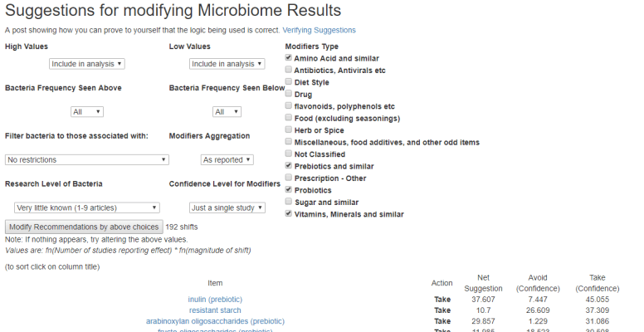Image resolution: width=644 pixels, height=332 pixels.
Task: Open the Modifiers Aggregation dropdown
Action: pyautogui.click(x=227, y=159)
